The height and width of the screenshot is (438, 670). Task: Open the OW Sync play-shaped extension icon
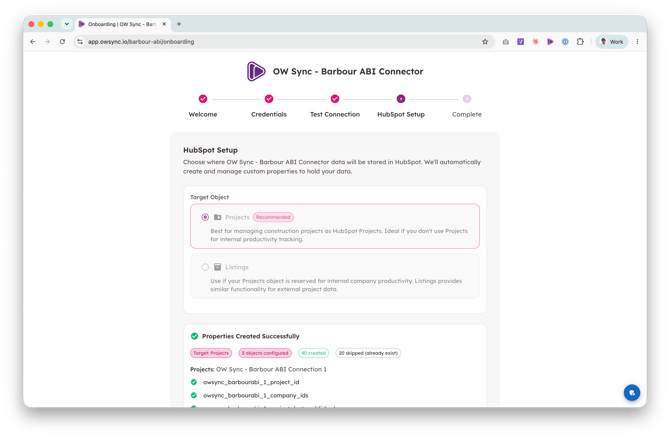pos(550,42)
